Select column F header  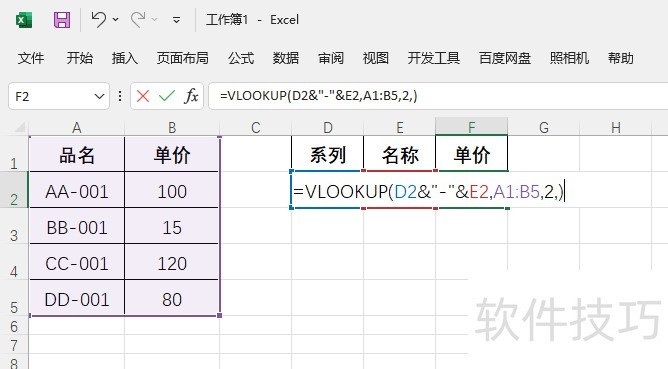coord(472,127)
